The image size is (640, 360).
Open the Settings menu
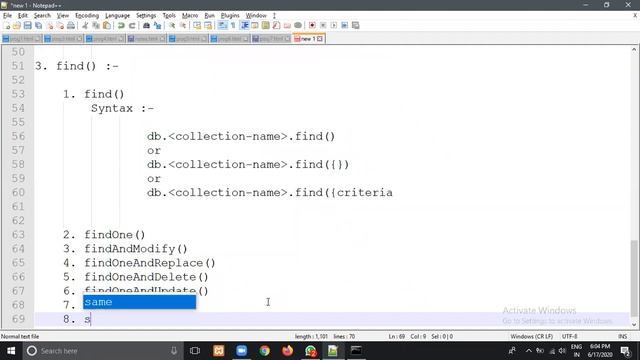point(146,16)
